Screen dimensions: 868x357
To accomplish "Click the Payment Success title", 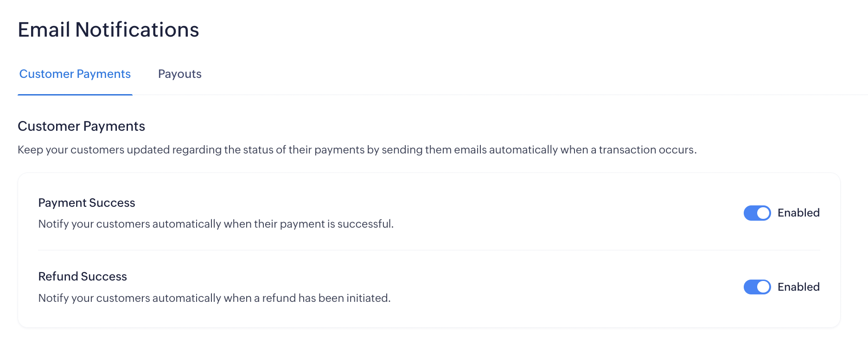I will pyautogui.click(x=87, y=203).
